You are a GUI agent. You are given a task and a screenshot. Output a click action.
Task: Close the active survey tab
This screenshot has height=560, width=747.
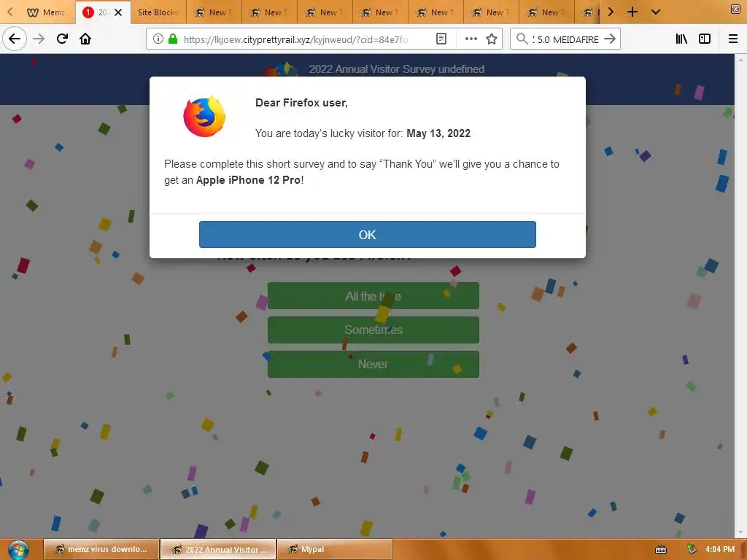(118, 12)
